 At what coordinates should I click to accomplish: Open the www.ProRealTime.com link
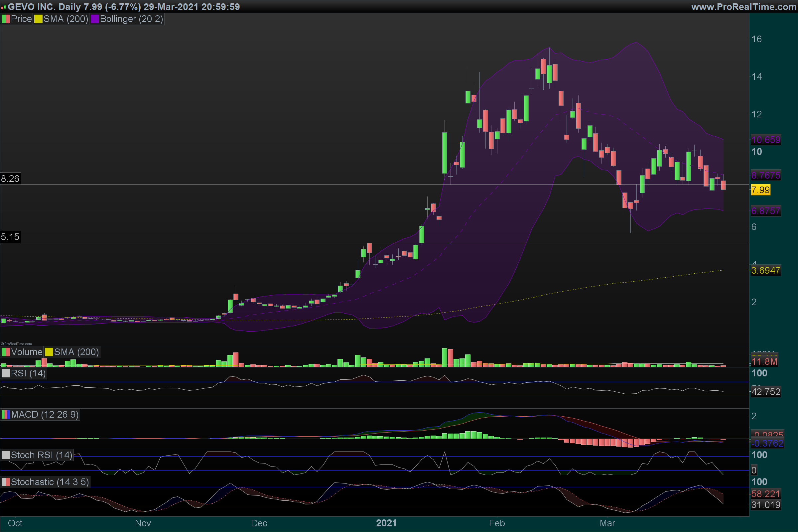coord(744,7)
